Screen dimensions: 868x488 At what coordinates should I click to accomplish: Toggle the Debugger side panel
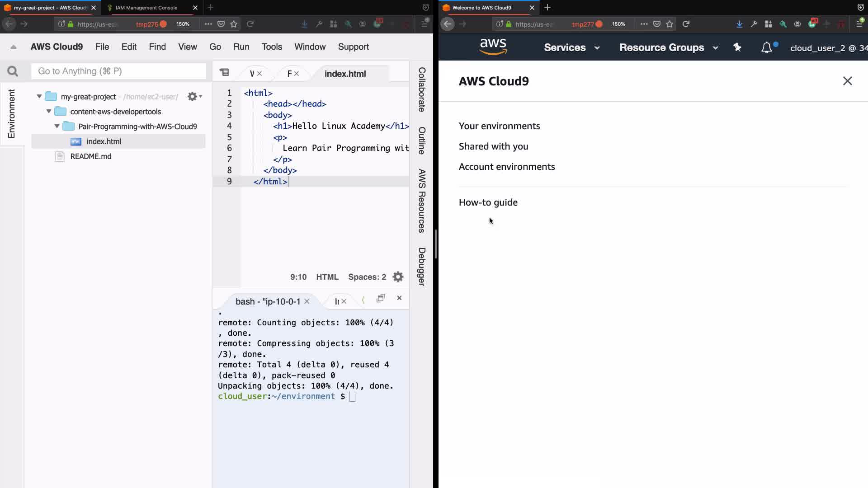(421, 267)
